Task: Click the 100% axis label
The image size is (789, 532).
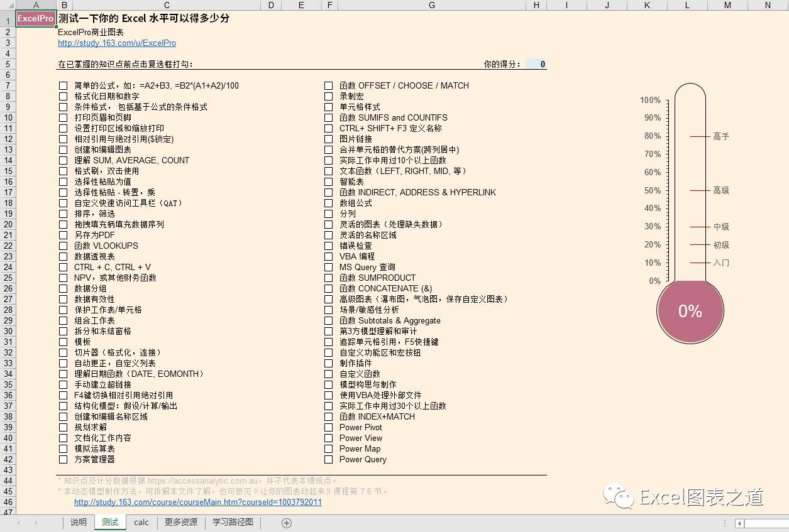Action: coord(650,100)
